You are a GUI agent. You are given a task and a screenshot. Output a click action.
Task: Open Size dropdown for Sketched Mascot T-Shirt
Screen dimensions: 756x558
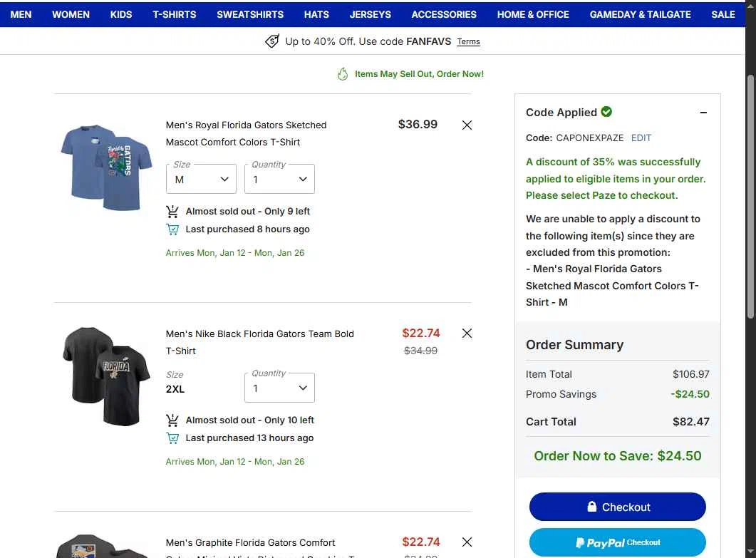(201, 179)
